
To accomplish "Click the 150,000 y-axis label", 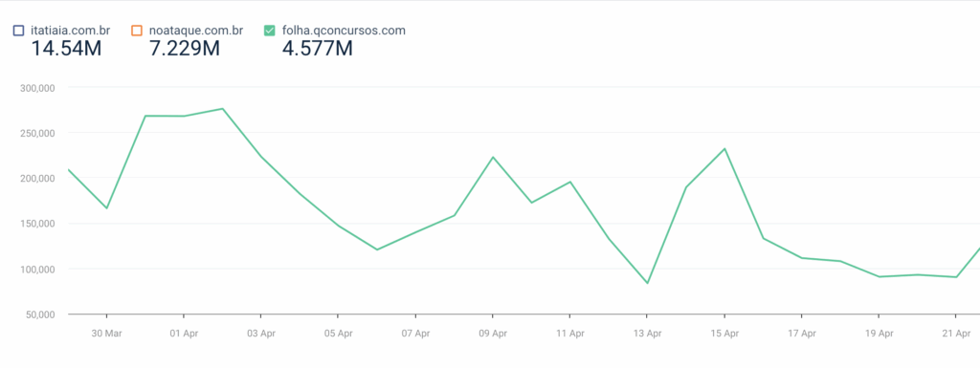I will 38,224.
